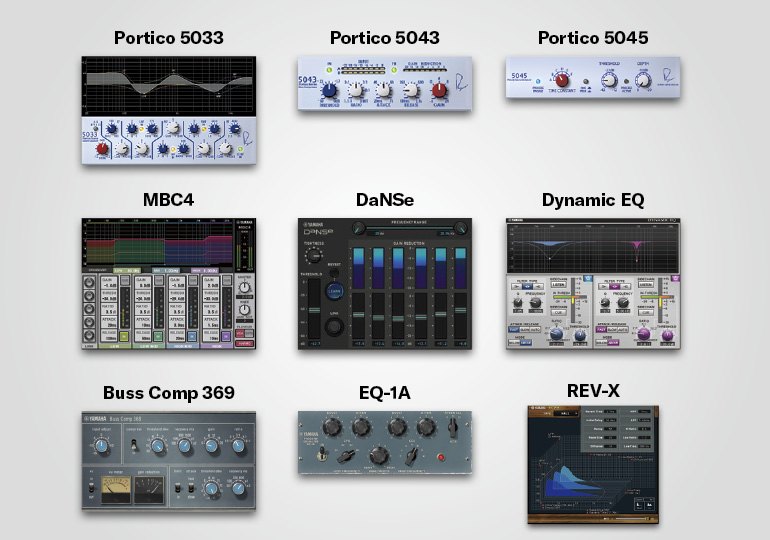Click the red gain knob on Portico 5043

436,90
